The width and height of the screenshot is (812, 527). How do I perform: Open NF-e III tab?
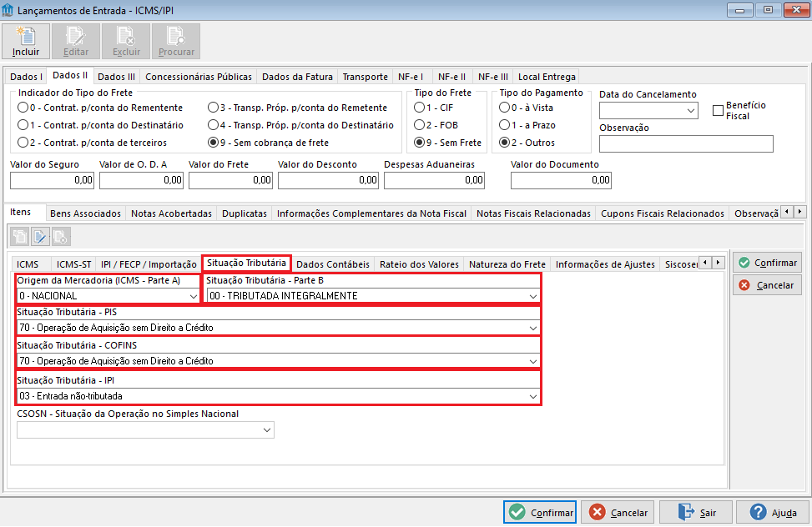[x=493, y=77]
